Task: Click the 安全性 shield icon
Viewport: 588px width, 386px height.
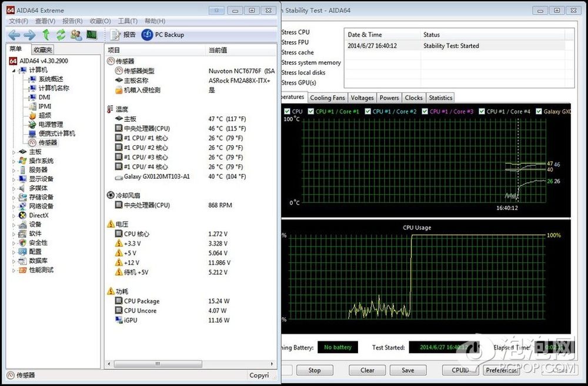Action: click(x=22, y=242)
